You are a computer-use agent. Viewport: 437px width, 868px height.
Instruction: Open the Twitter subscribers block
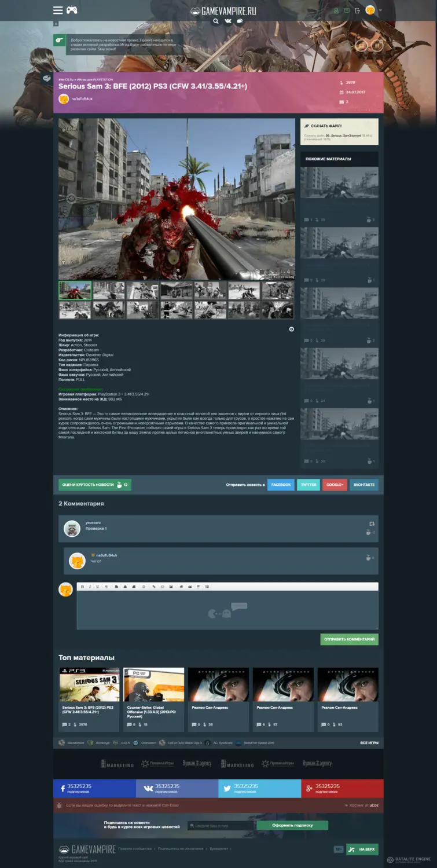point(259,789)
